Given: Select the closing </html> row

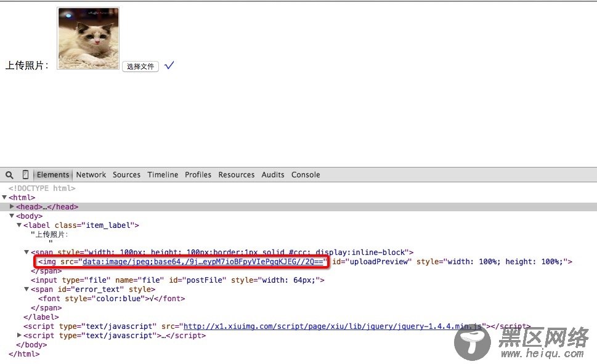Looking at the screenshot, I should click(x=24, y=354).
